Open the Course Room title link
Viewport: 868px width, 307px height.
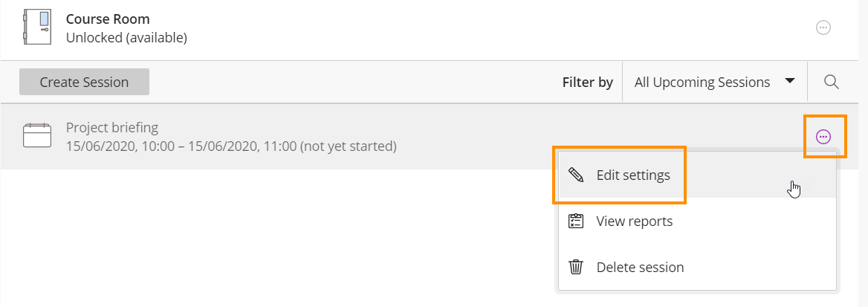point(108,19)
